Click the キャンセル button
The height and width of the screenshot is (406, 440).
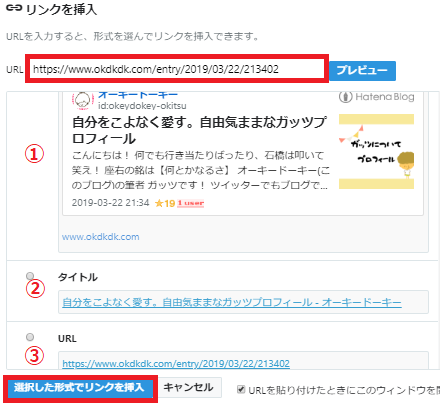coord(188,387)
